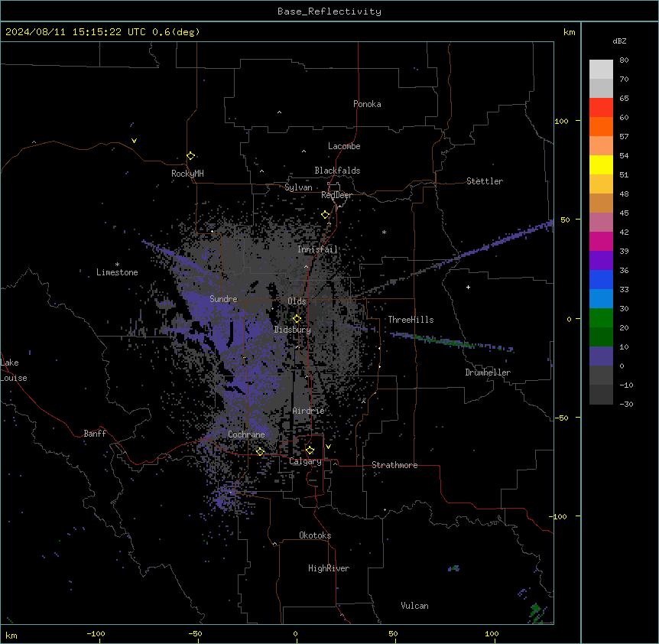Select the RedDeer city label
659x644 pixels.
point(336,195)
